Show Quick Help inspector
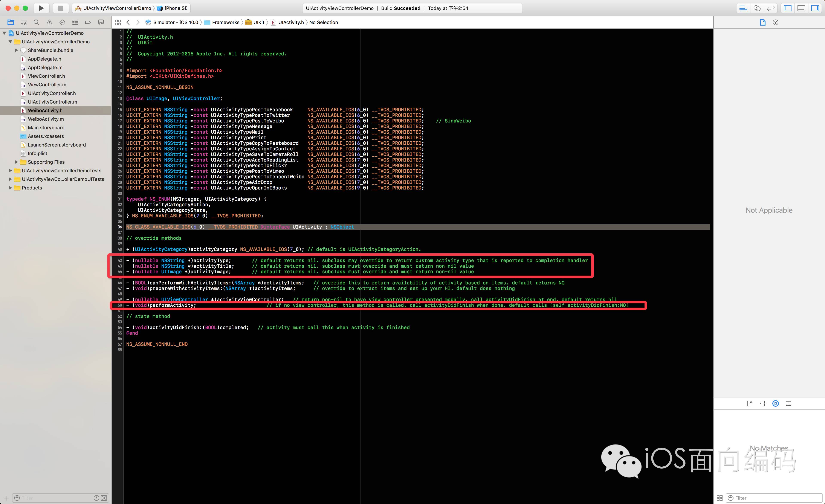The image size is (825, 504). [775, 22]
